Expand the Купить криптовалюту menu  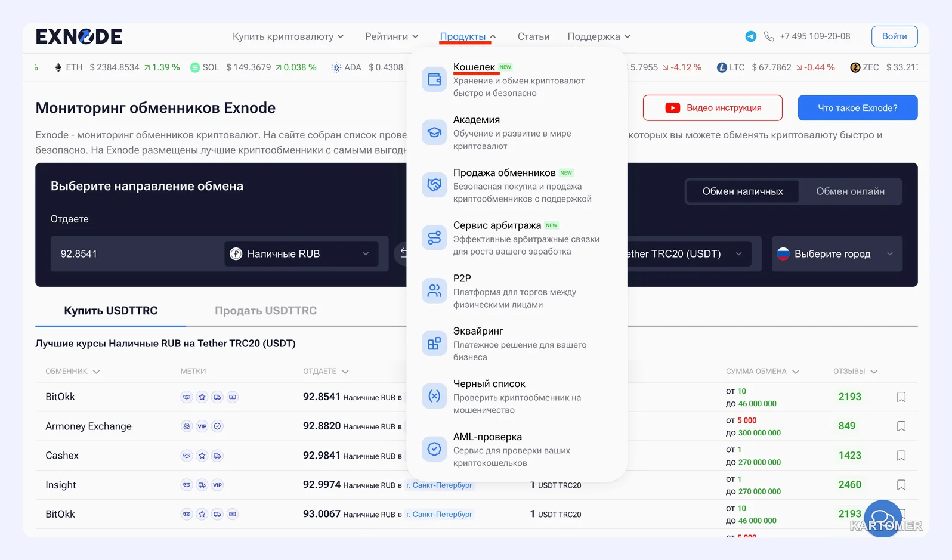coord(288,36)
